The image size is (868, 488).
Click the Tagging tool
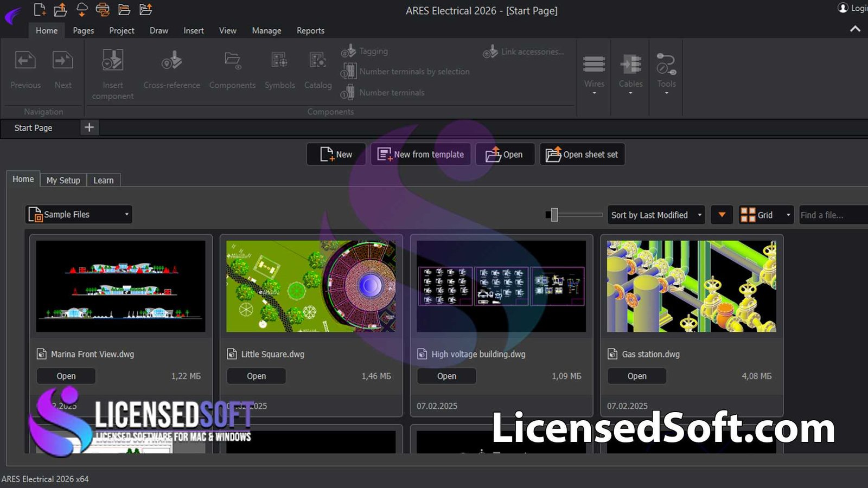point(365,51)
